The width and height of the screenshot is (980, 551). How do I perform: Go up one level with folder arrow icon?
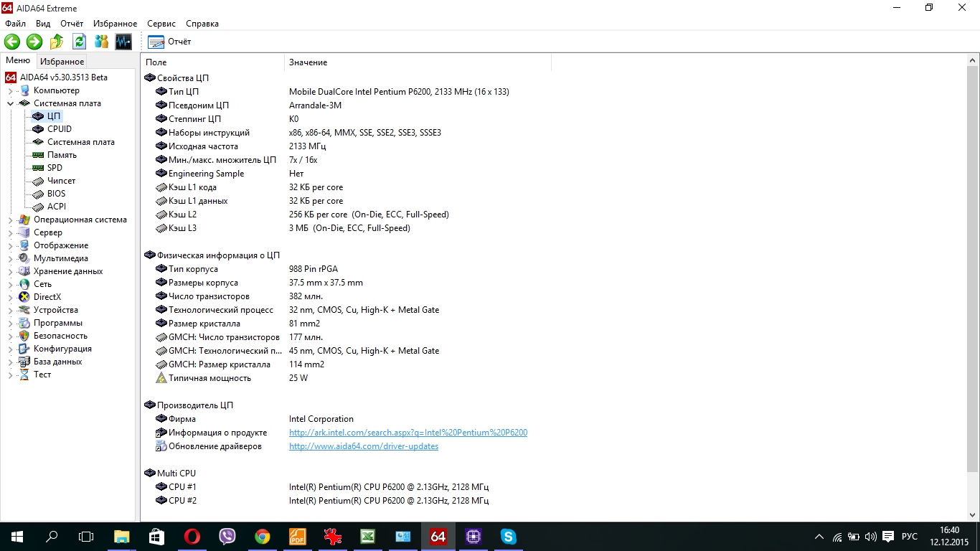click(57, 42)
